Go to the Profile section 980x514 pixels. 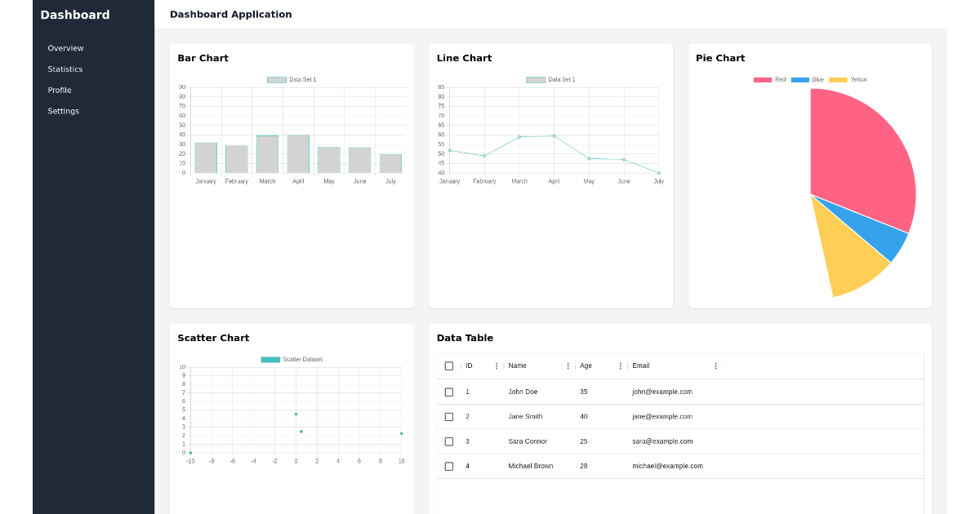click(x=59, y=90)
